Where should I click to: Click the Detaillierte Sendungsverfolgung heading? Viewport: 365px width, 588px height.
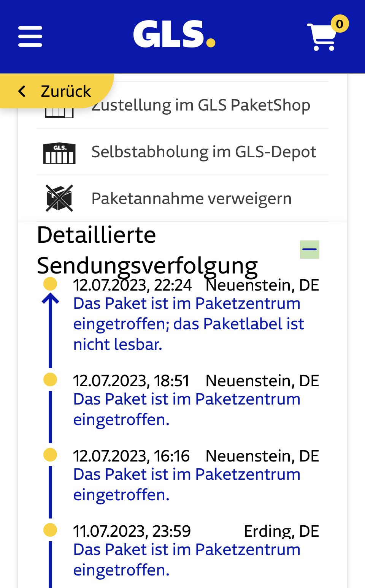click(147, 250)
